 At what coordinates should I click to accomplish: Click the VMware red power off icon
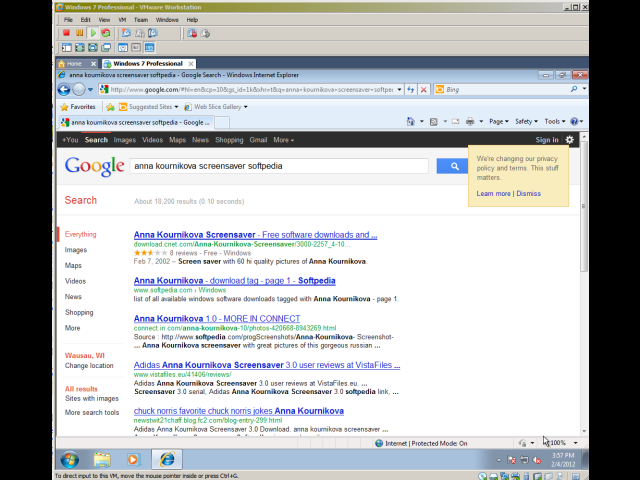(x=66, y=32)
